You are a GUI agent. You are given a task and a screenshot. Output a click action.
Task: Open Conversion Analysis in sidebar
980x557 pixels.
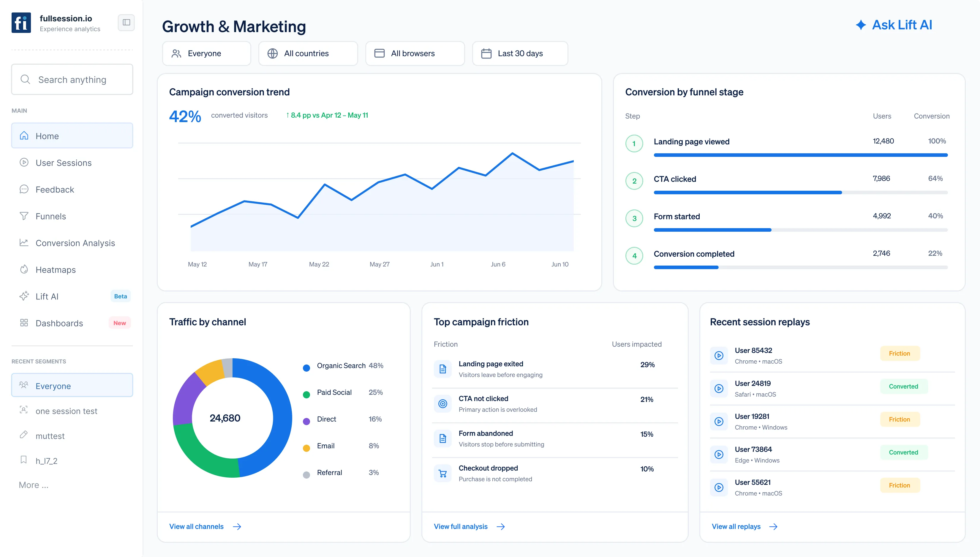(x=72, y=243)
